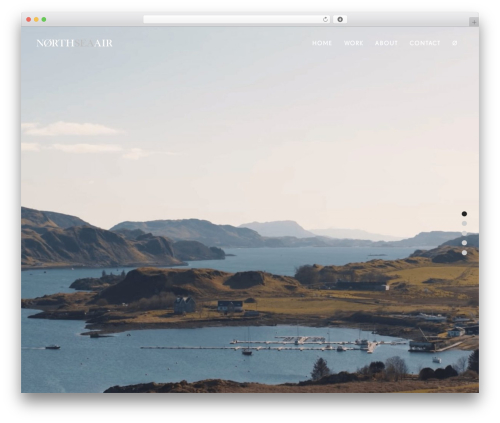500x423 pixels.
Task: Close the browser window with red button
Action: pos(29,19)
